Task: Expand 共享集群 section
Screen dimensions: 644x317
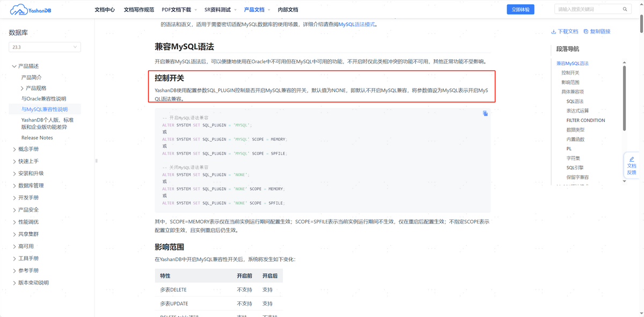Action: click(x=14, y=234)
